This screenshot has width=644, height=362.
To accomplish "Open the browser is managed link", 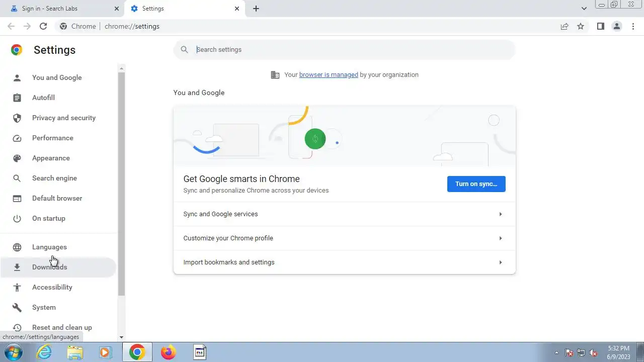I will (329, 74).
